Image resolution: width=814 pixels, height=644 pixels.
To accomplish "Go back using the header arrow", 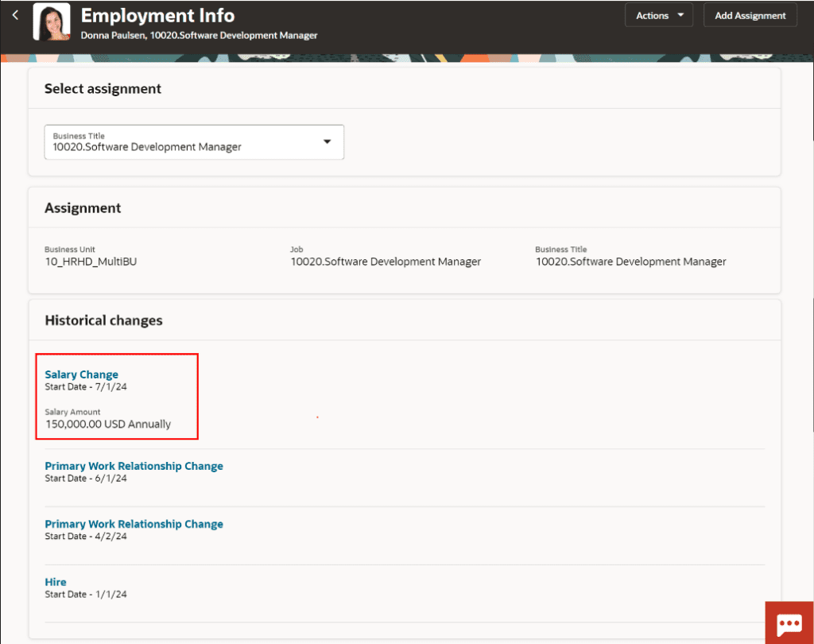I will pyautogui.click(x=15, y=15).
